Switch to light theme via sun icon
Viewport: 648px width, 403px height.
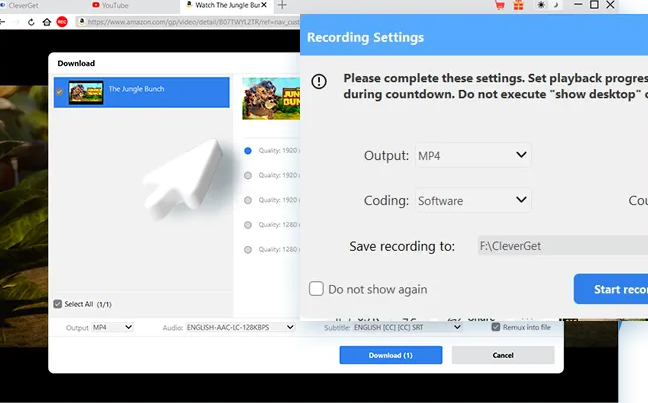point(541,5)
